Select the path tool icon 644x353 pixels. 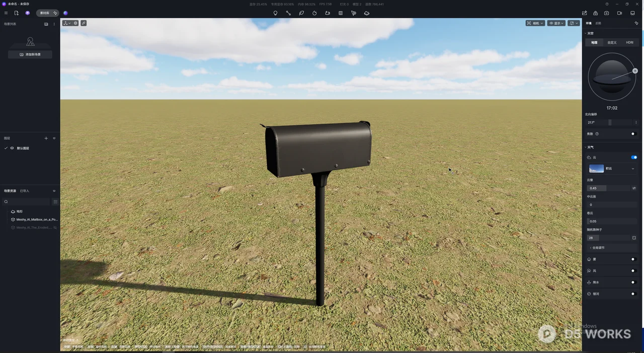[x=288, y=13]
